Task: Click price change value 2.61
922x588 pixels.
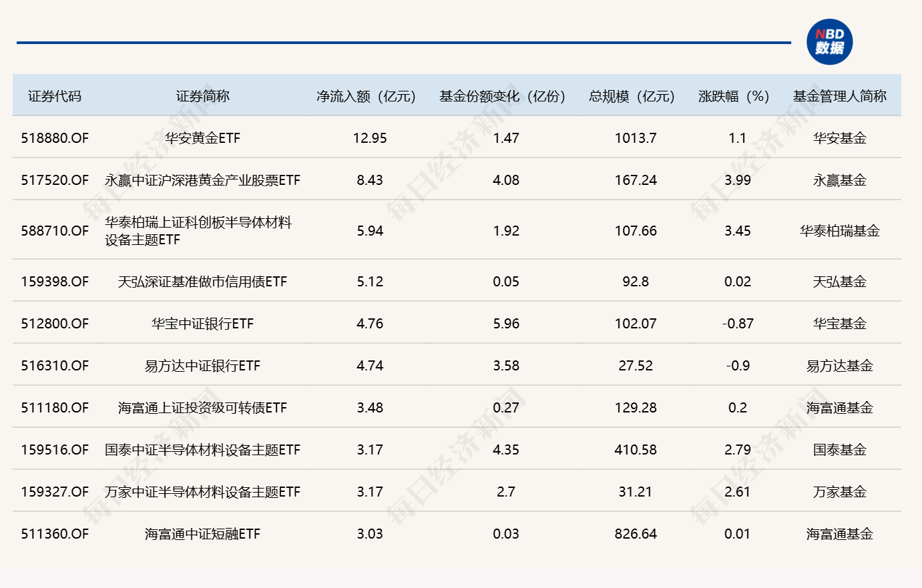Action: (x=738, y=492)
